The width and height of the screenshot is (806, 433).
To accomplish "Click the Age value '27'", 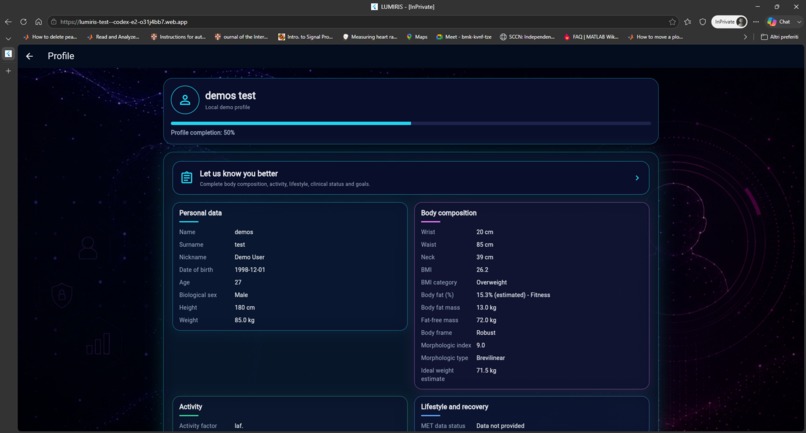I will pos(238,282).
